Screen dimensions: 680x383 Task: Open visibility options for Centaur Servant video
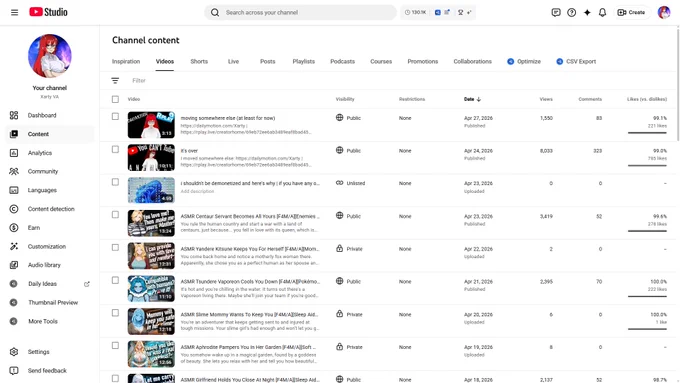point(349,216)
